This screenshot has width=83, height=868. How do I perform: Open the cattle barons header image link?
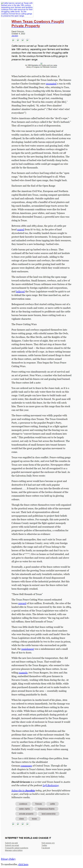tap(17, 9)
